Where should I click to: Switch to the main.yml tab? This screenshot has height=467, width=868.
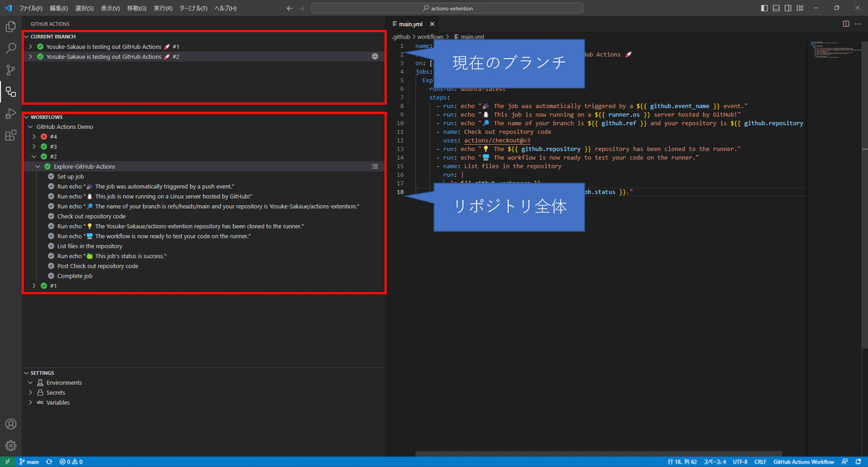coord(411,24)
